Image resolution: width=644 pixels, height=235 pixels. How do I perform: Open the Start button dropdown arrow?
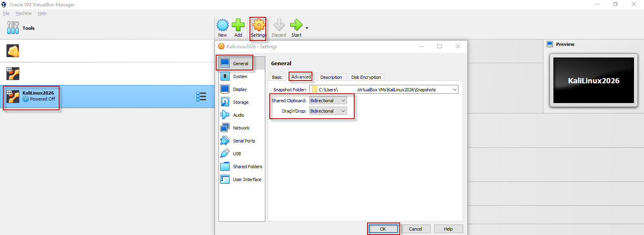(x=307, y=28)
